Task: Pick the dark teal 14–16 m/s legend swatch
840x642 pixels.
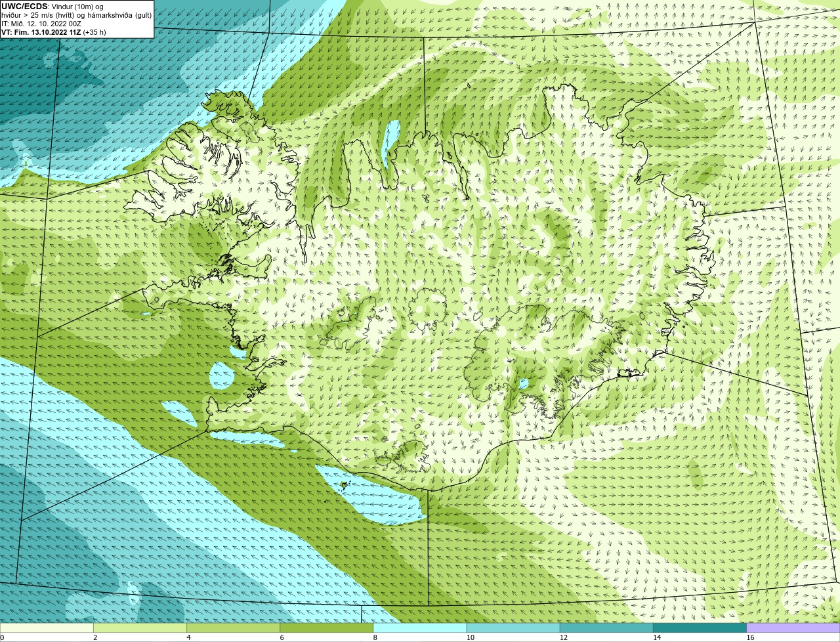Action: click(x=700, y=628)
